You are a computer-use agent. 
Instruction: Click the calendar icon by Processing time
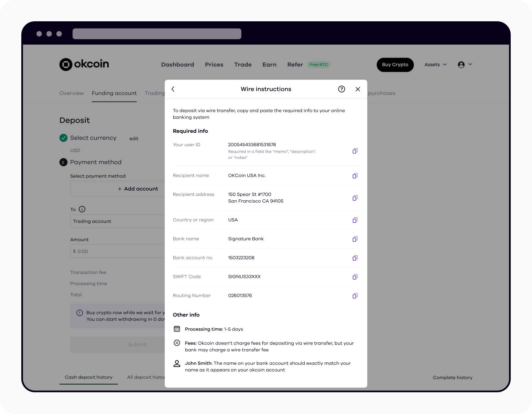177,329
